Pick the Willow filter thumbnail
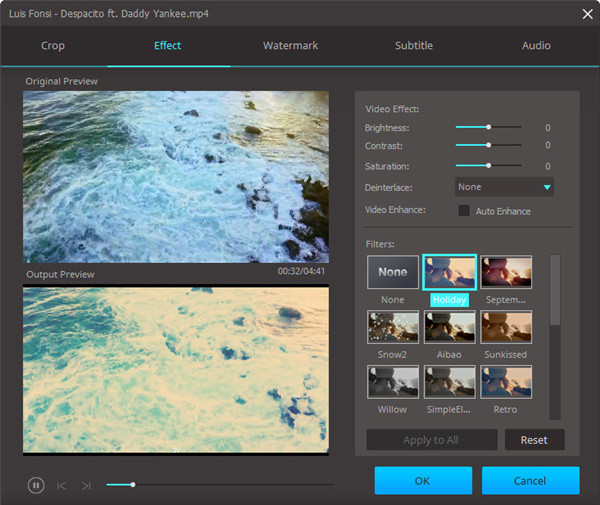Image resolution: width=600 pixels, height=505 pixels. (393, 382)
